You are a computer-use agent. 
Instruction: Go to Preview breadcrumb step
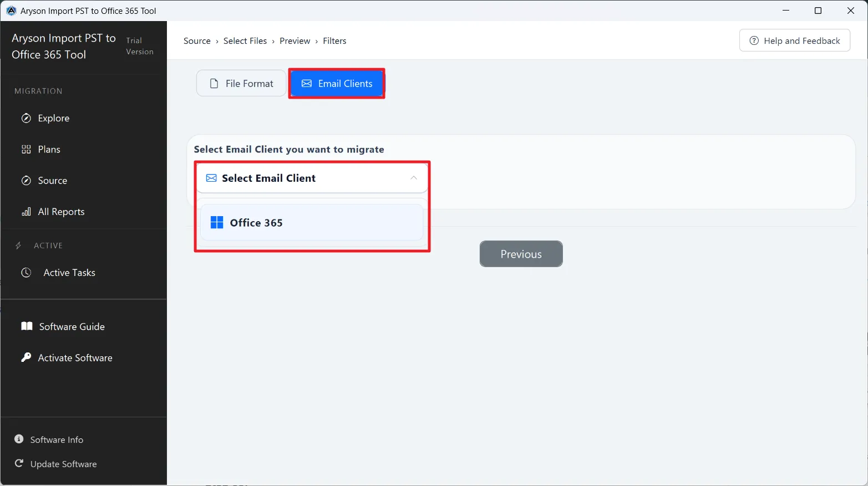295,41
